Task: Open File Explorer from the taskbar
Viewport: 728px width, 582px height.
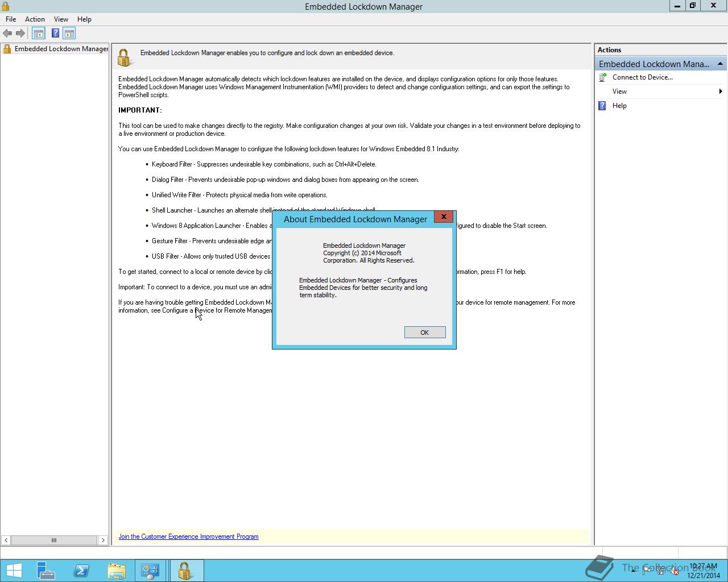Action: (117, 571)
